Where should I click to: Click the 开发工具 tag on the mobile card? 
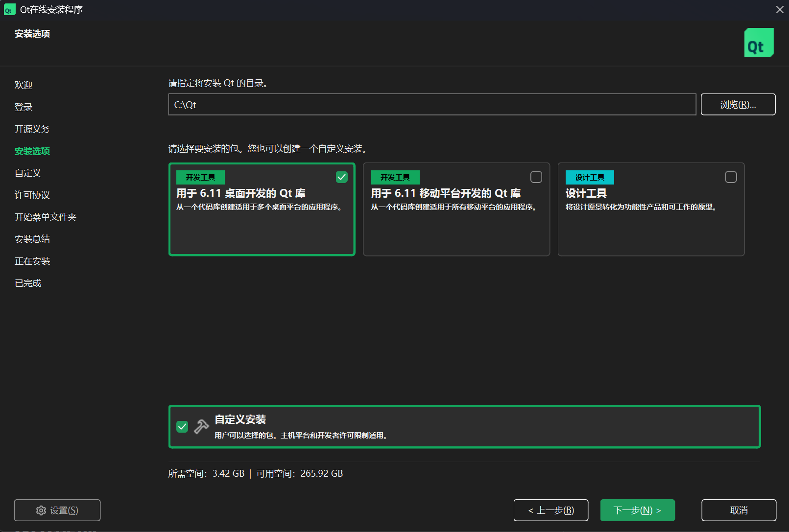pyautogui.click(x=395, y=177)
